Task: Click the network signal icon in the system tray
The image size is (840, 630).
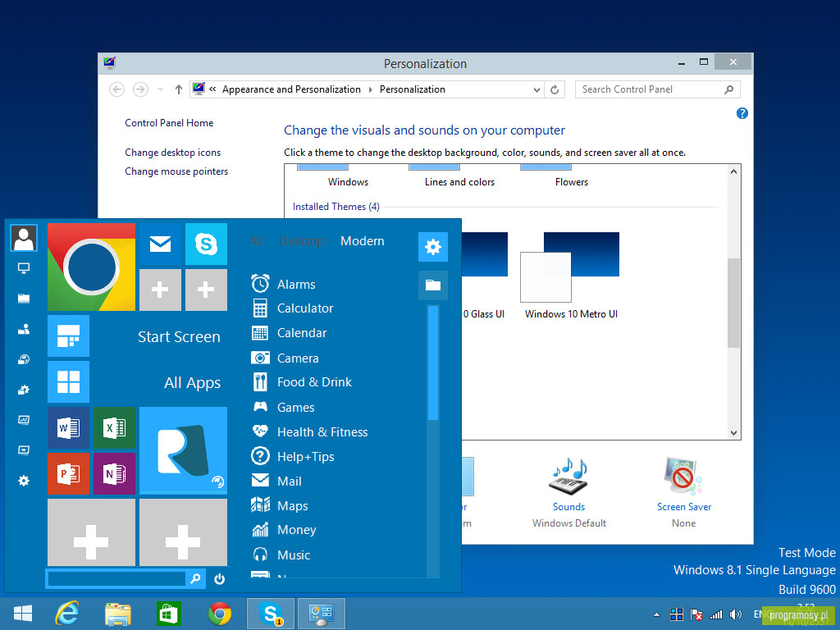Action: pyautogui.click(x=715, y=614)
